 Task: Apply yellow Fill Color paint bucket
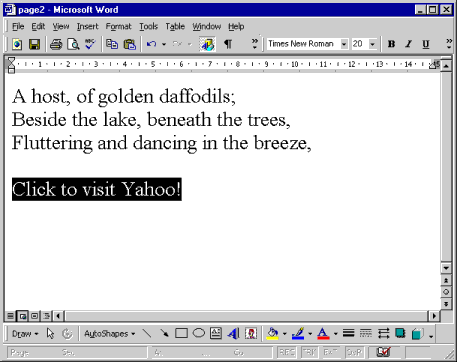tap(273, 334)
